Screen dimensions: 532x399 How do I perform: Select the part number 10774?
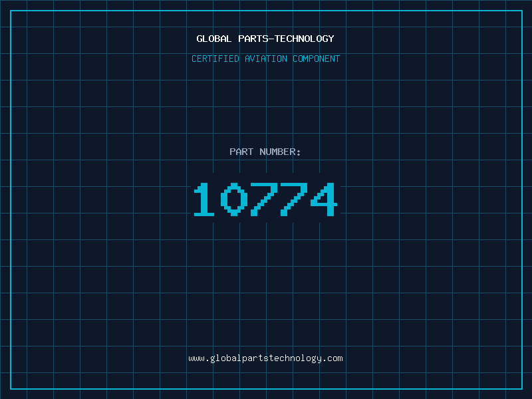265,199
